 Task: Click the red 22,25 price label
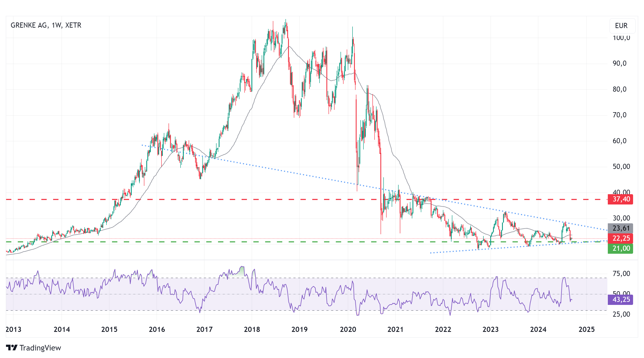click(x=620, y=238)
